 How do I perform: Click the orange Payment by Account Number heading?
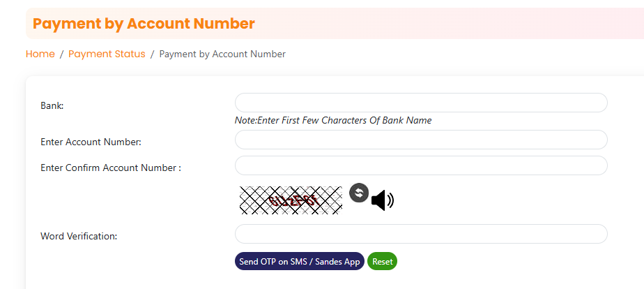(x=144, y=24)
